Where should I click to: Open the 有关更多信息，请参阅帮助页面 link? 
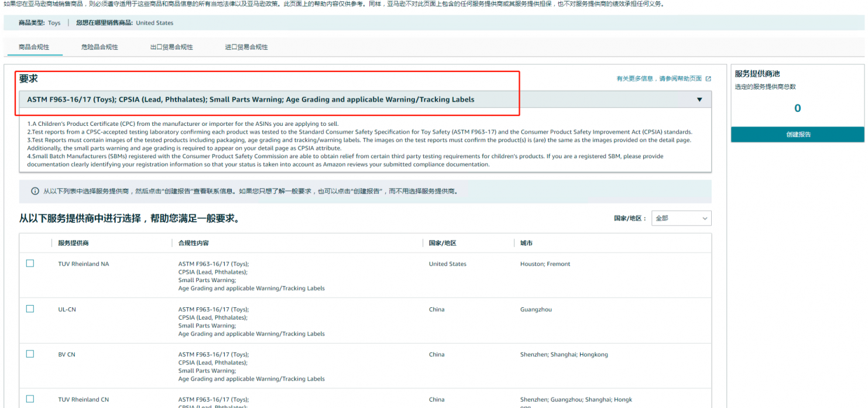659,78
